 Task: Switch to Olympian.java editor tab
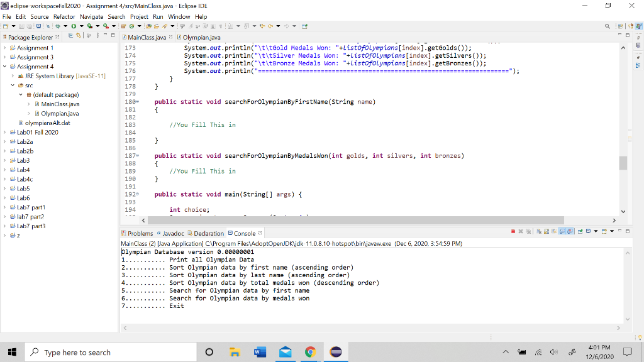[x=199, y=37]
